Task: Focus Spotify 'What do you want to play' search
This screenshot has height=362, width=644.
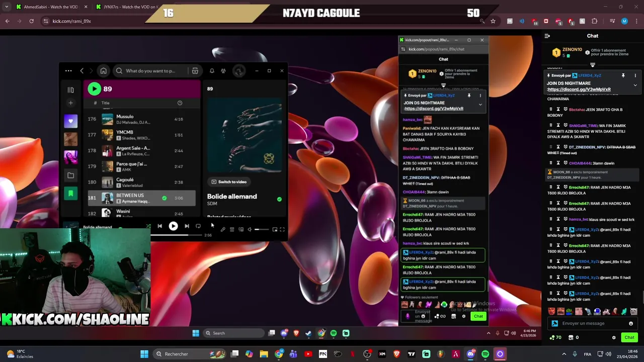Action: [x=150, y=71]
